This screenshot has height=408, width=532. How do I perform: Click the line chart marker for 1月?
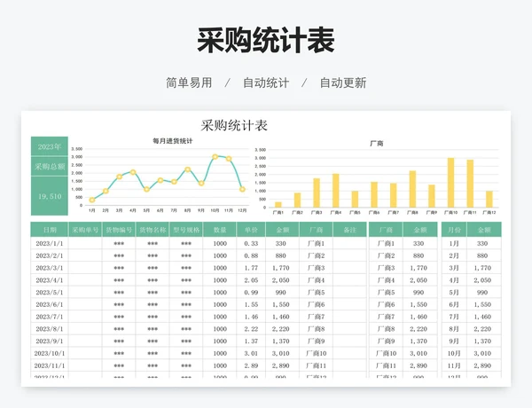point(92,200)
